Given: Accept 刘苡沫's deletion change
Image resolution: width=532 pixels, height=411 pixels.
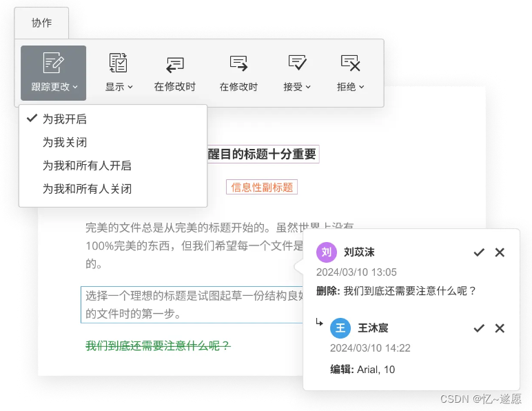Looking at the screenshot, I should click(479, 252).
